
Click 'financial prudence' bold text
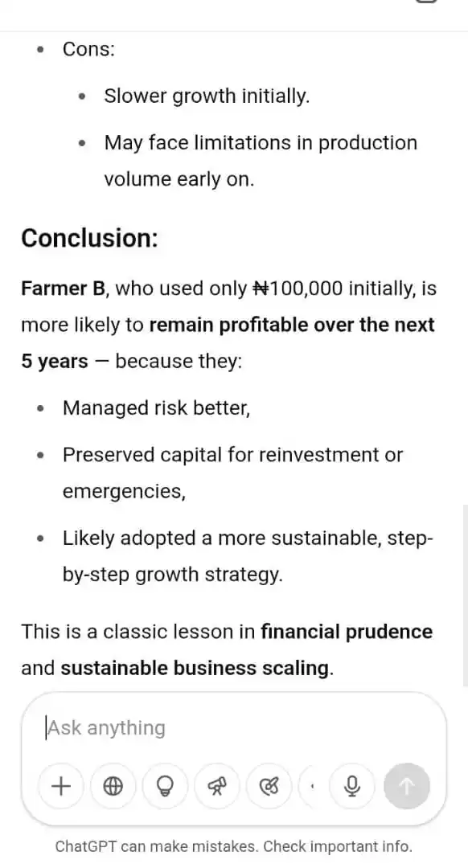pos(347,632)
